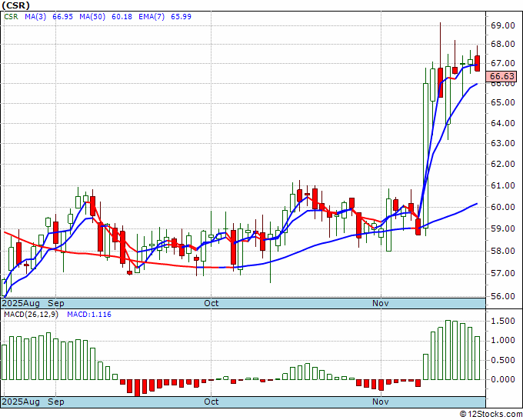Click the 66.63 current price tag
The width and height of the screenshot is (523, 420).
tap(501, 76)
